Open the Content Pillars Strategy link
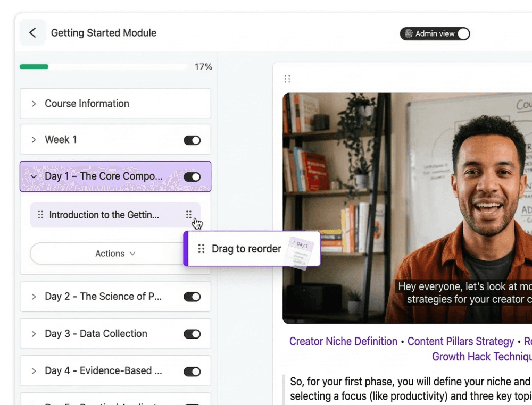 [x=460, y=341]
